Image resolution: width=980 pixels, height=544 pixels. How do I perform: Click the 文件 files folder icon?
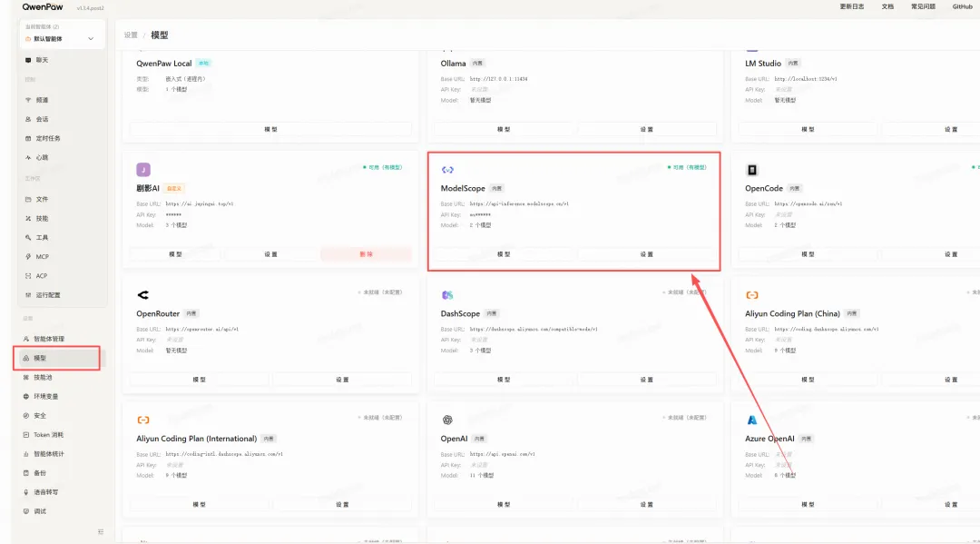pos(28,199)
